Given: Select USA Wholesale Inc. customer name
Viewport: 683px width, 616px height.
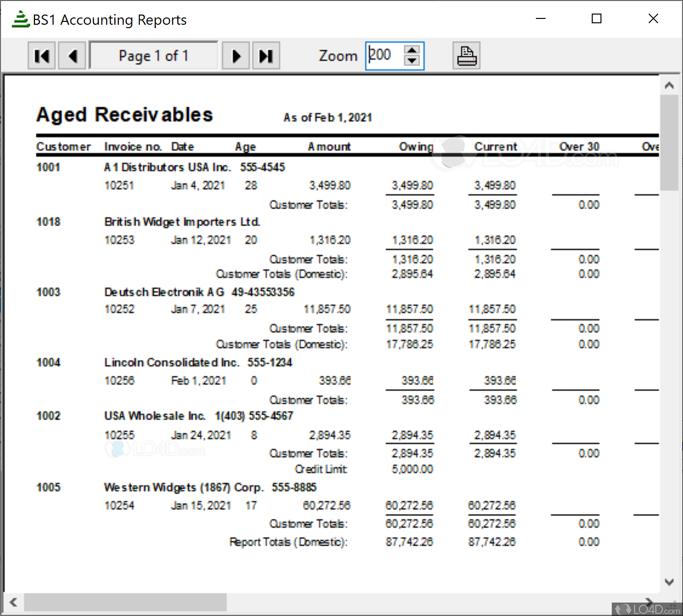Looking at the screenshot, I should (155, 416).
